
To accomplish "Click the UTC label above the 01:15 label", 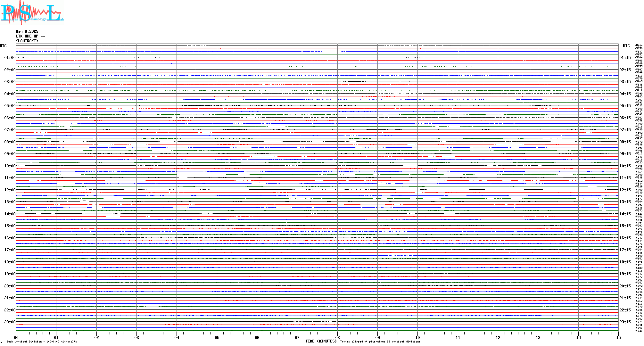I will tap(626, 46).
